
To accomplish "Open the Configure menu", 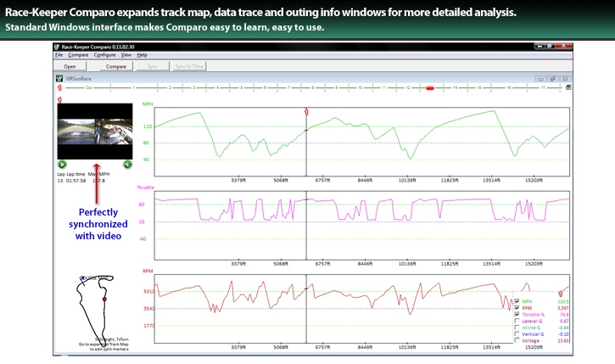I will (104, 54).
